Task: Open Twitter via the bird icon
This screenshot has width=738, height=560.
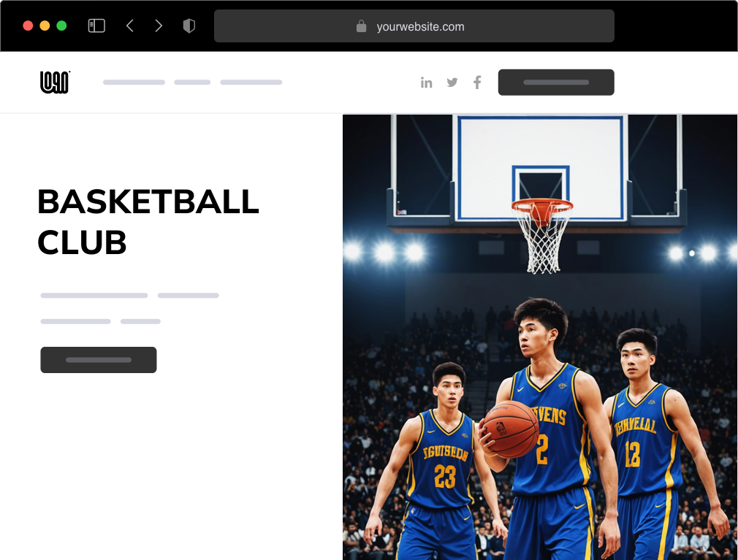Action: 452,82
